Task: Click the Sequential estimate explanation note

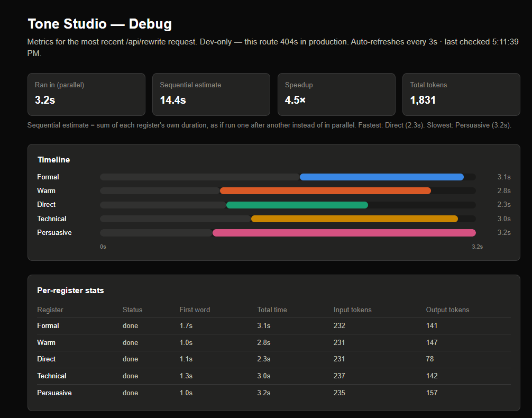Action: point(269,125)
